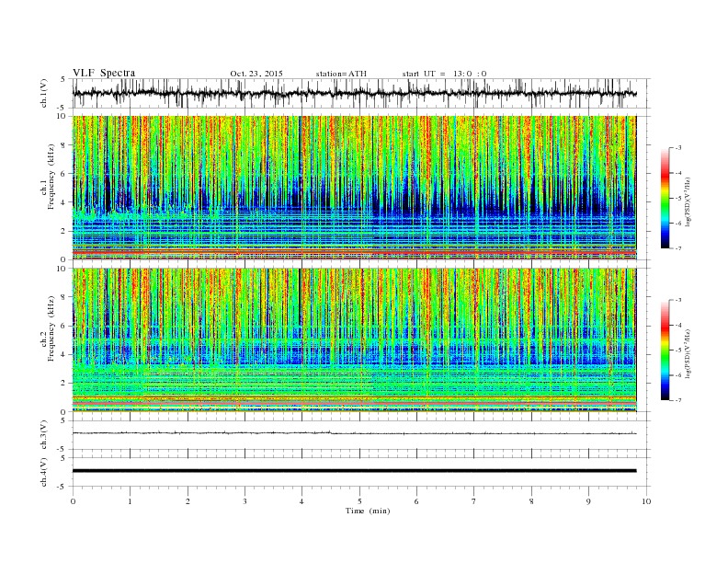Click the "-5" label on ch.1 color bar
This screenshot has width=728, height=563.
[x=677, y=198]
